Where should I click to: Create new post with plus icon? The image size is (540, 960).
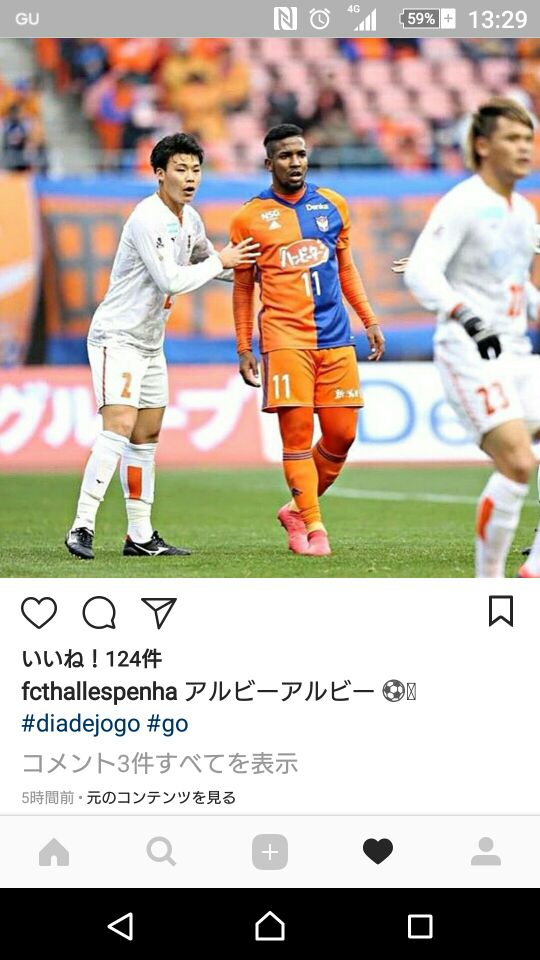[270, 852]
